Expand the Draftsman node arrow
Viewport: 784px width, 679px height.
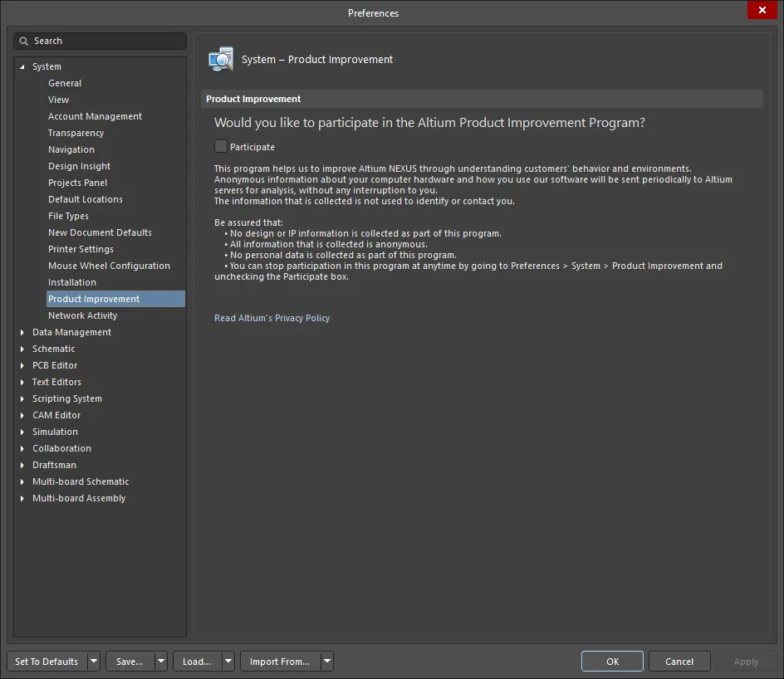[x=22, y=465]
